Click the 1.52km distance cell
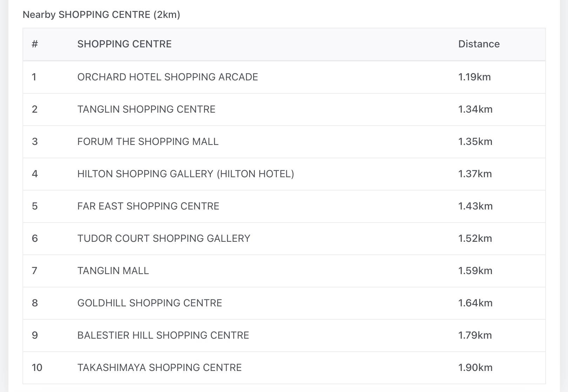This screenshot has width=568, height=392. pos(475,239)
